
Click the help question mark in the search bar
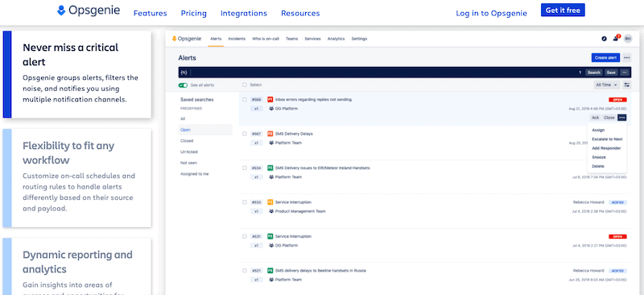click(x=580, y=73)
